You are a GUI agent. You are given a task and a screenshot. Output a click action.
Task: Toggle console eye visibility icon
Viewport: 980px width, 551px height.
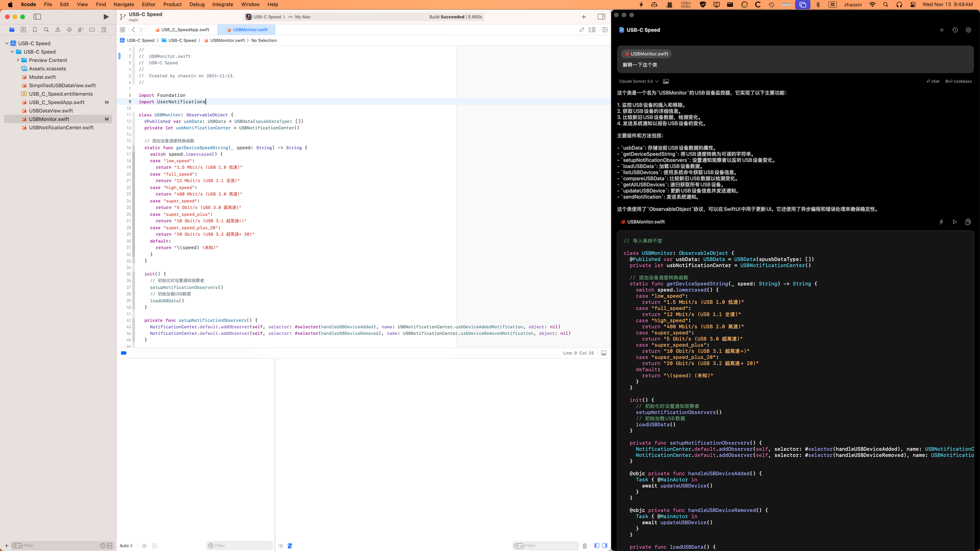281,546
